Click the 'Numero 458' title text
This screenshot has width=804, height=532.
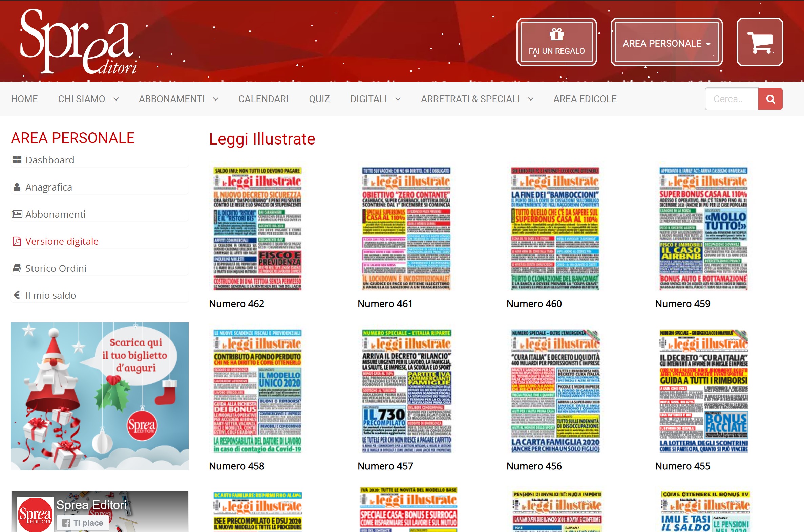pos(236,466)
